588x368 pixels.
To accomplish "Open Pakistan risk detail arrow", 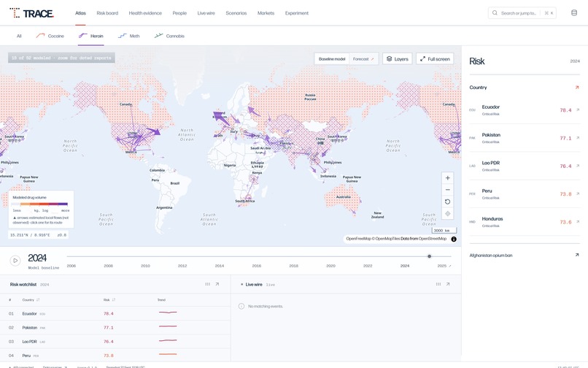I will click(x=578, y=138).
